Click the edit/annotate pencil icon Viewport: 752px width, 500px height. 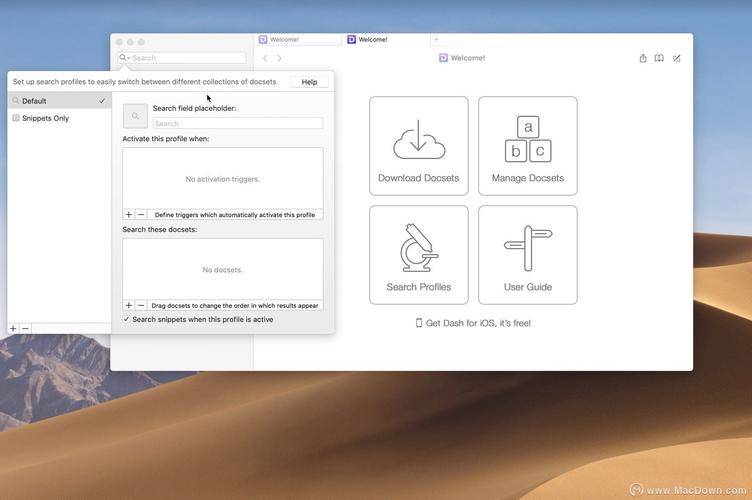pyautogui.click(x=676, y=58)
